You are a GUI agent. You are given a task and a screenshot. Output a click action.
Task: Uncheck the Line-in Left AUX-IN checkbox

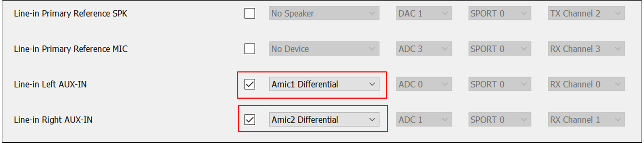tap(250, 84)
